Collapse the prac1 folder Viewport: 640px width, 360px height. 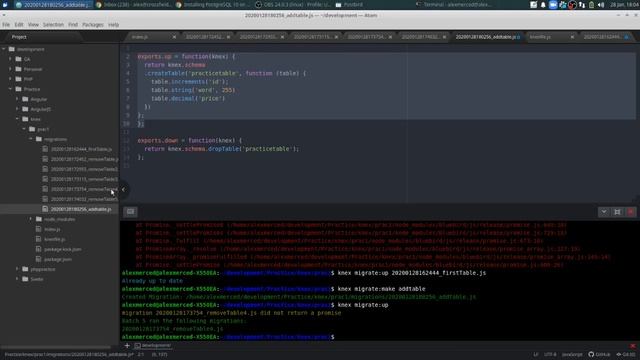tap(24, 129)
